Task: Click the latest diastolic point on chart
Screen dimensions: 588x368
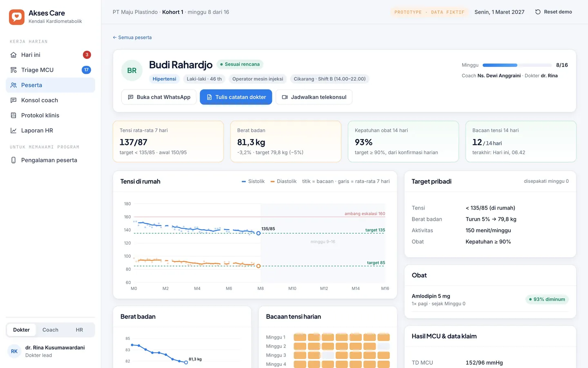Action: tap(258, 266)
